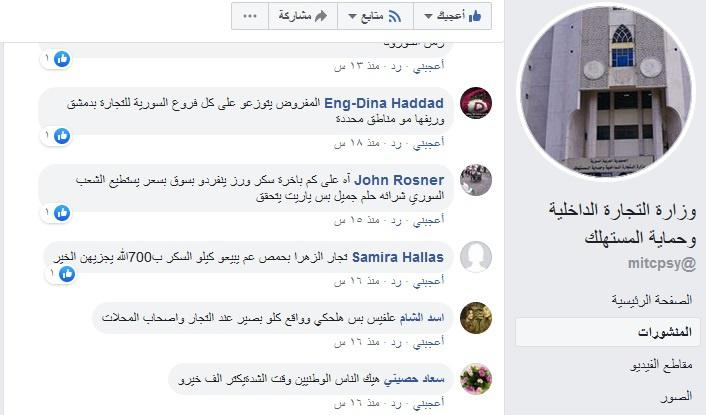Open الصفحة الرئيسية in the sidebar

652,300
